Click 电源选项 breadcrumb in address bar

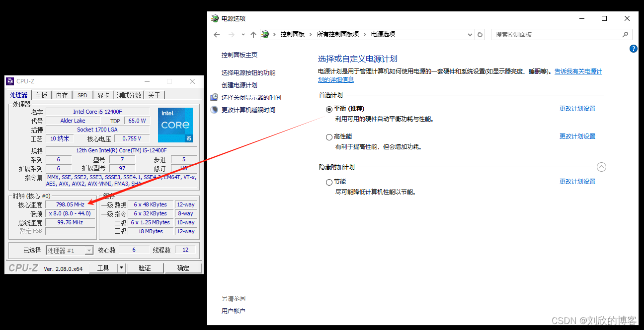[x=383, y=34]
